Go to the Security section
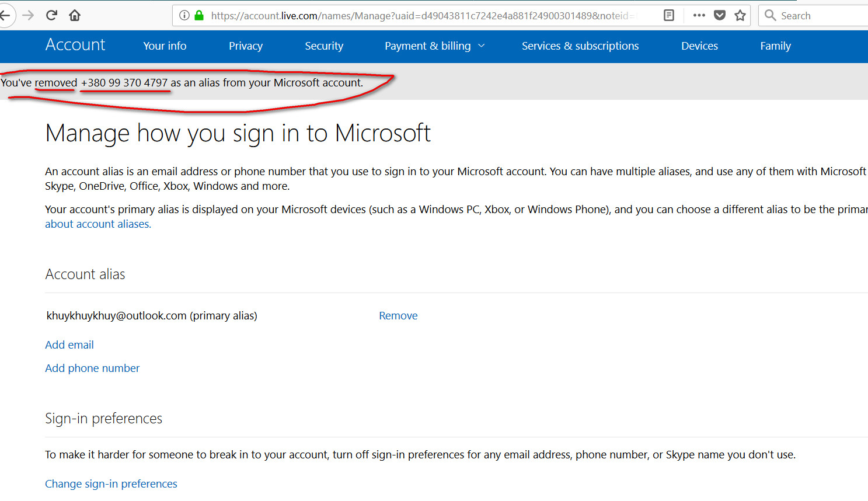Screen dimensions: 868x501 tap(324, 46)
